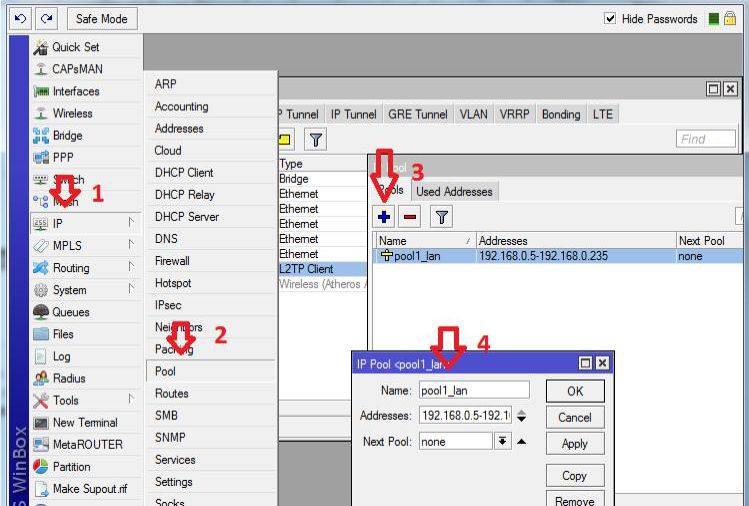Expand the Routing submenu arrow

131,266
